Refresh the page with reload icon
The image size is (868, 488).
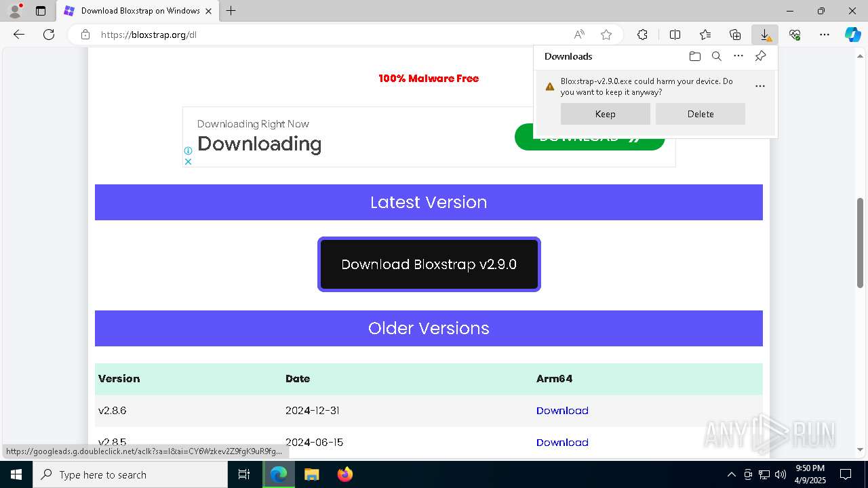click(x=49, y=35)
